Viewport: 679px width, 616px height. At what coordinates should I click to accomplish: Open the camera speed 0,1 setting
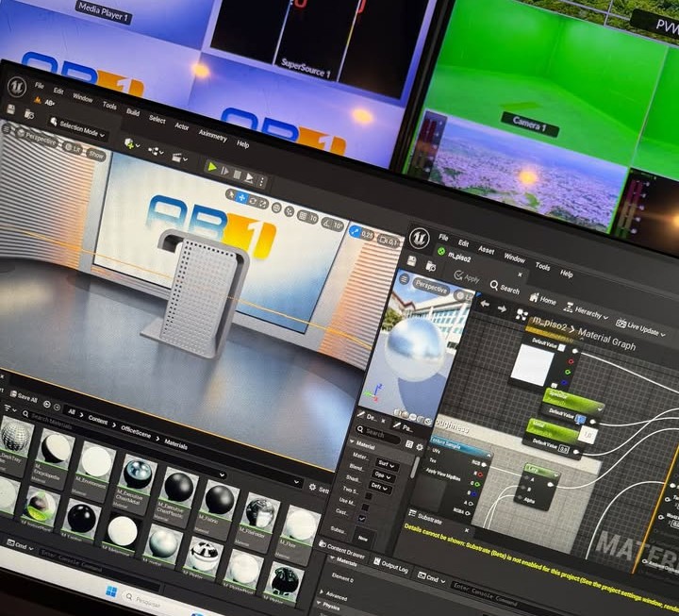(x=388, y=241)
